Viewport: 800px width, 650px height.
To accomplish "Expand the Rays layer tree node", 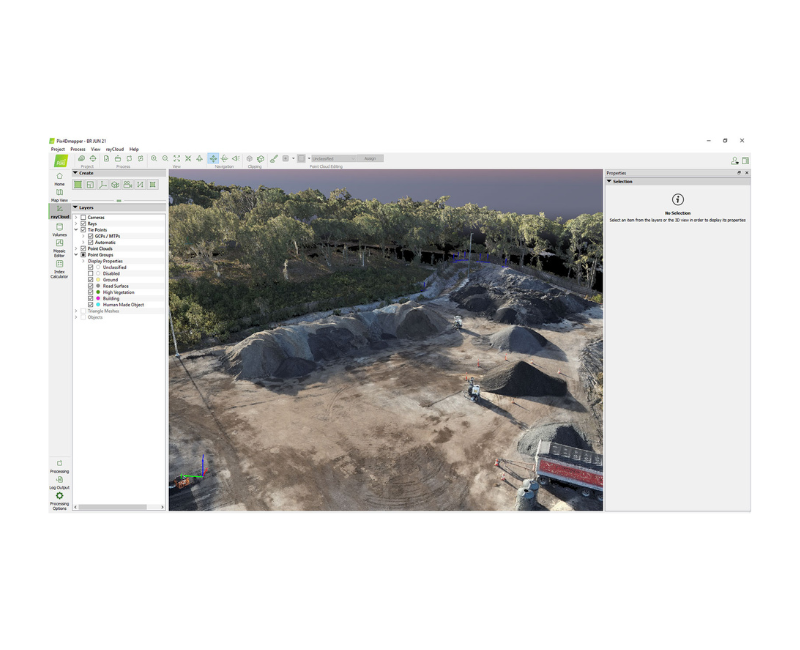I will click(77, 223).
